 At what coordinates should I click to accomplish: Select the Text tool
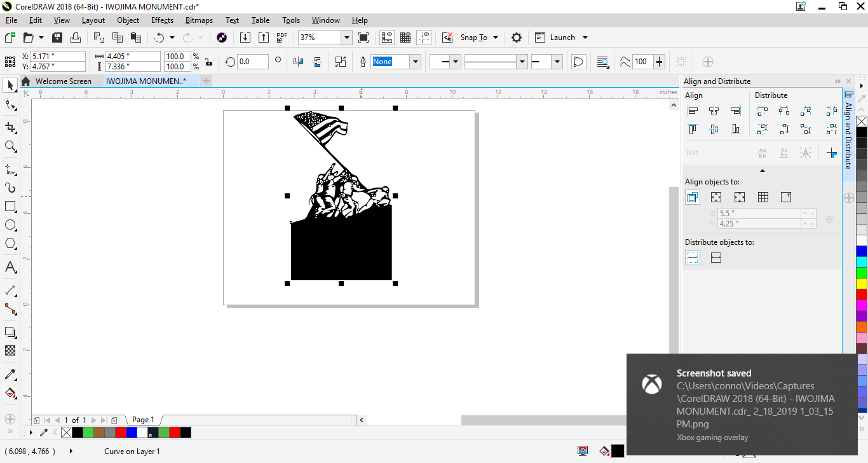coord(10,267)
